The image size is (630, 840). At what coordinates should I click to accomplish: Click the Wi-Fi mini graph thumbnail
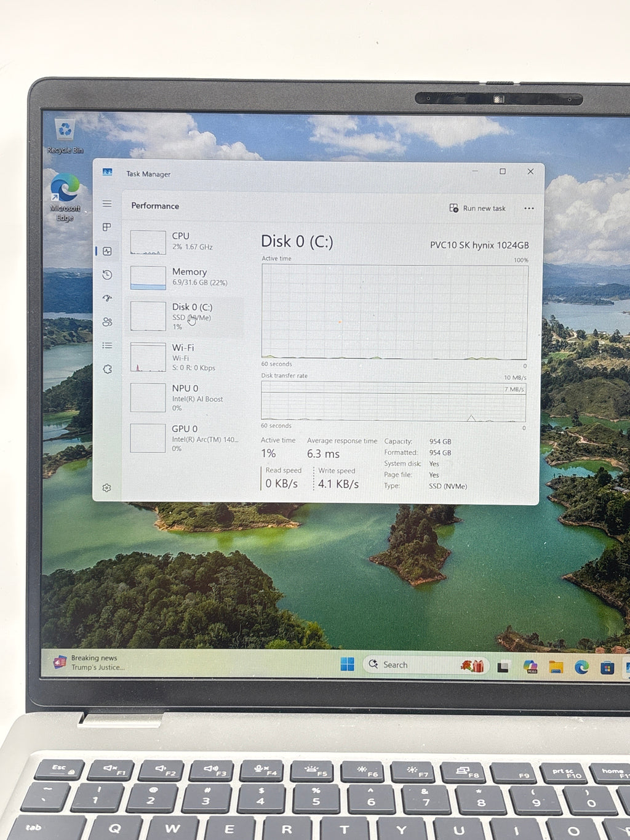[x=148, y=358]
